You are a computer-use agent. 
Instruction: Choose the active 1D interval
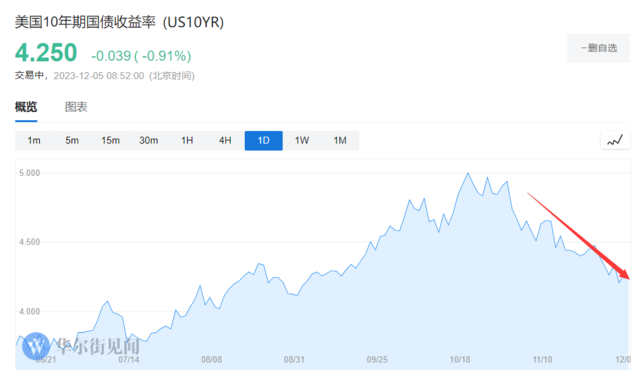point(264,141)
